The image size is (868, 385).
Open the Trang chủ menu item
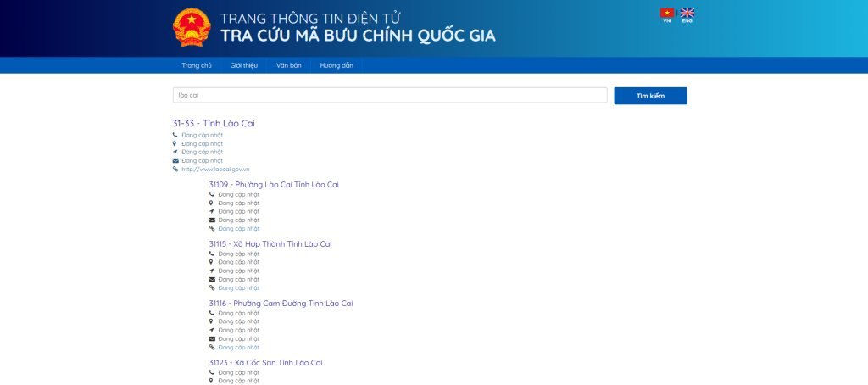pos(196,65)
